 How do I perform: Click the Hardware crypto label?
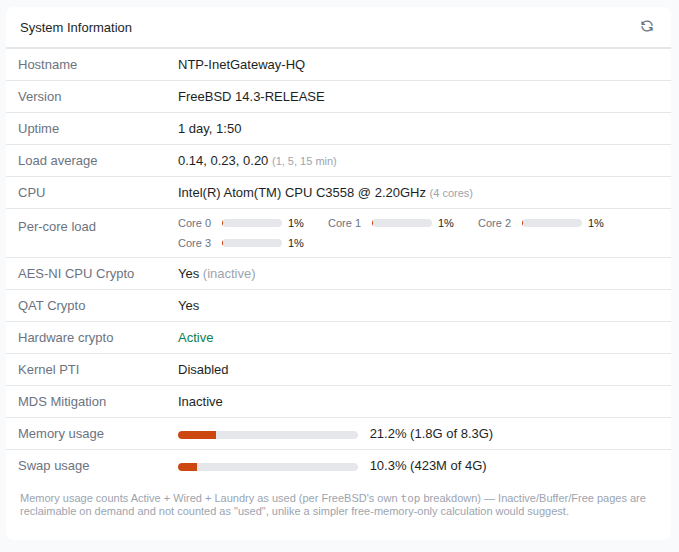point(66,338)
